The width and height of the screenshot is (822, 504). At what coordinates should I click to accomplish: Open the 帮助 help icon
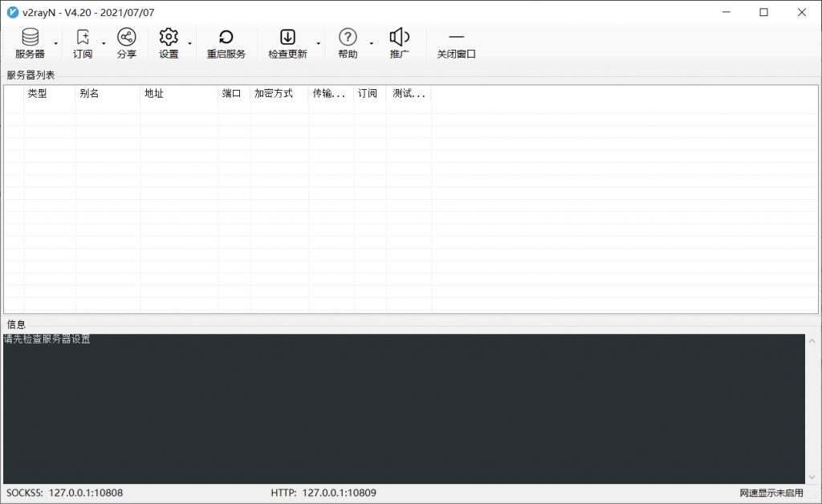click(348, 38)
